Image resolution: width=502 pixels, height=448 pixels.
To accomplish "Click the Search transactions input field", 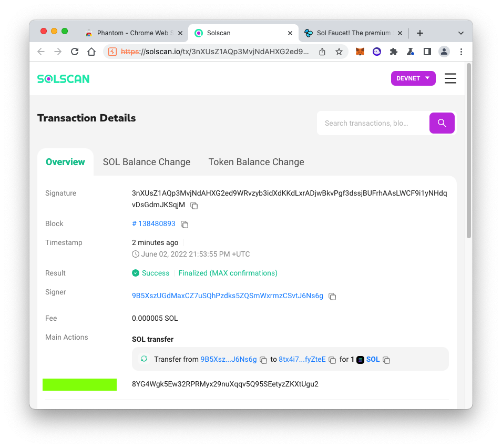I will [x=372, y=123].
